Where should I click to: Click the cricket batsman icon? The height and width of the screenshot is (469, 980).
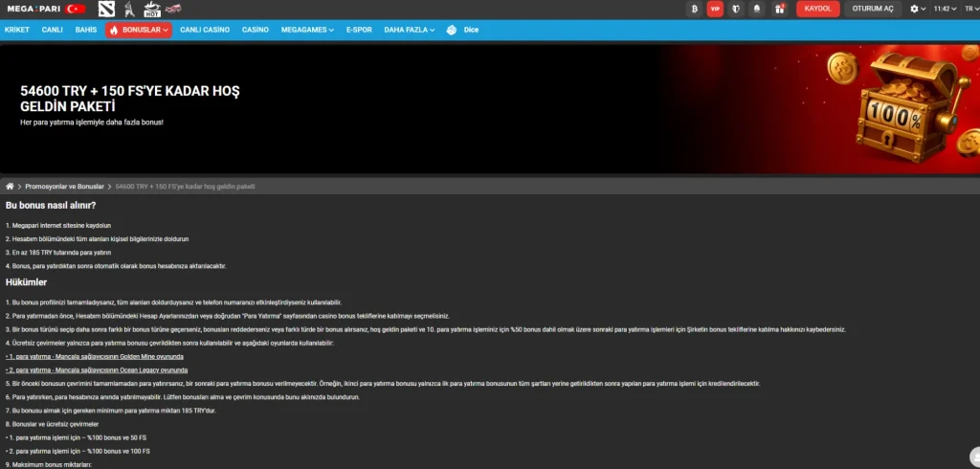[129, 9]
